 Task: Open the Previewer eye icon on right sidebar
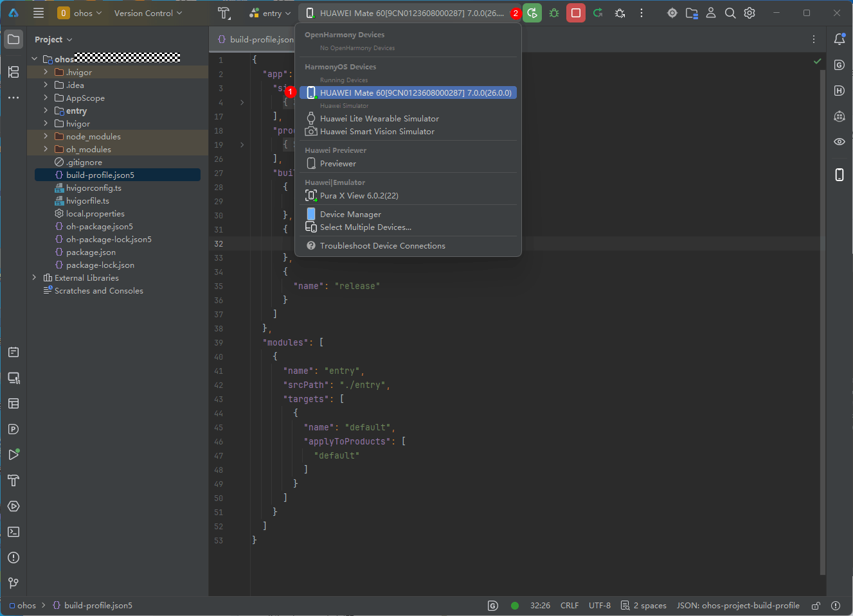pyautogui.click(x=840, y=142)
